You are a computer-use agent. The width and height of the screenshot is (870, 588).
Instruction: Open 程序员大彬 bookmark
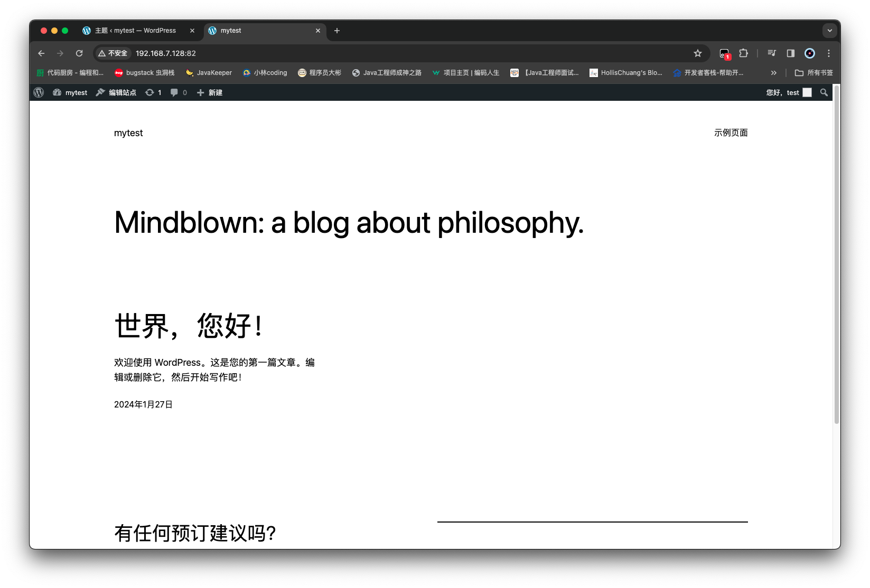[x=320, y=73]
